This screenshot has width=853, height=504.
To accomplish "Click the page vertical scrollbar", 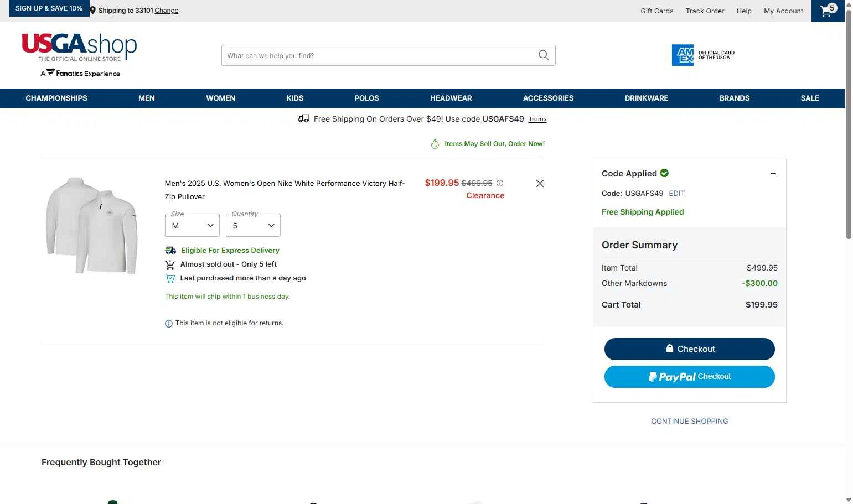I will click(x=849, y=124).
